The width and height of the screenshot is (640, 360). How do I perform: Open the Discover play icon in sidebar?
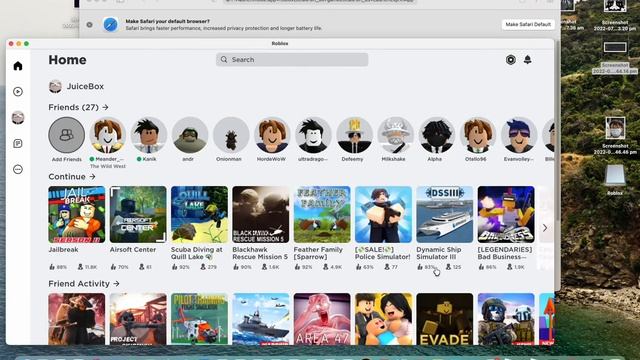(18, 91)
